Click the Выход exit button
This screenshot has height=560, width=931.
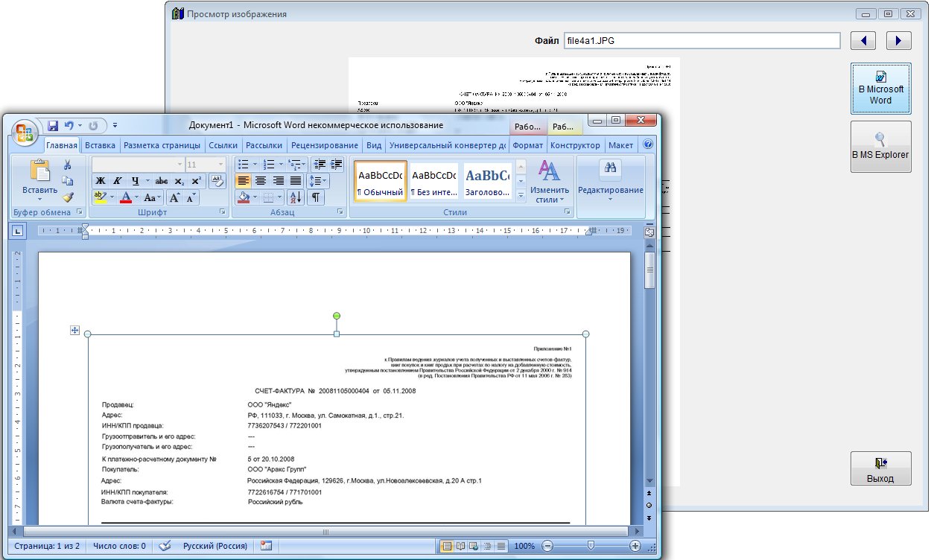(880, 468)
